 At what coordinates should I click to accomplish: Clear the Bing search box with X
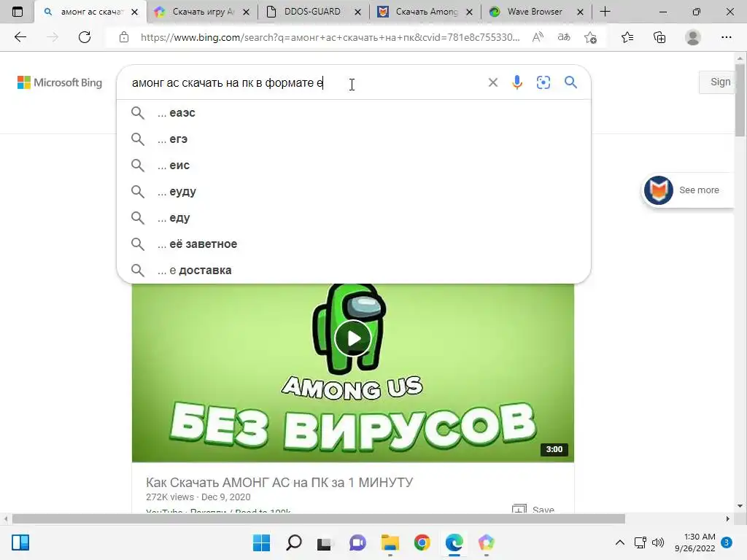click(493, 82)
